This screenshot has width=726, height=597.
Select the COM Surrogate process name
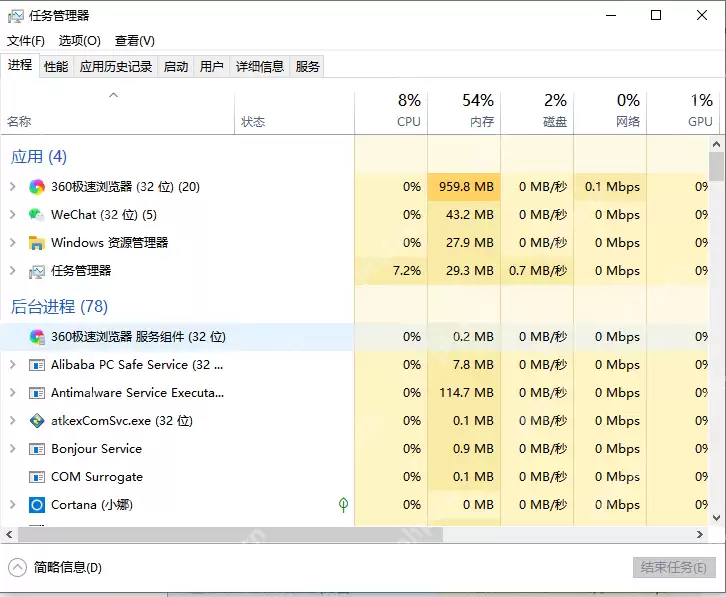point(97,477)
